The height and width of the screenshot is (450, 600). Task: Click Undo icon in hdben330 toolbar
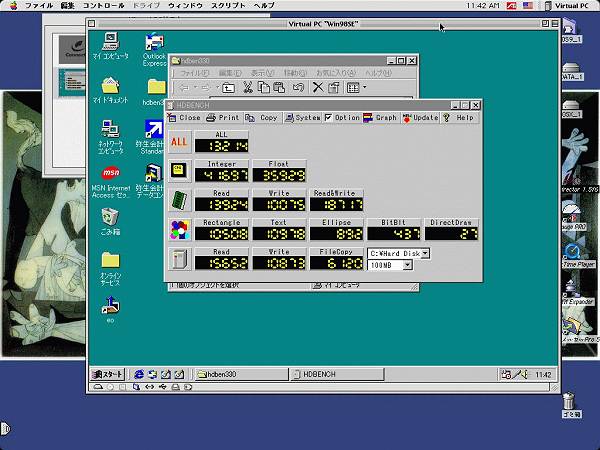298,88
